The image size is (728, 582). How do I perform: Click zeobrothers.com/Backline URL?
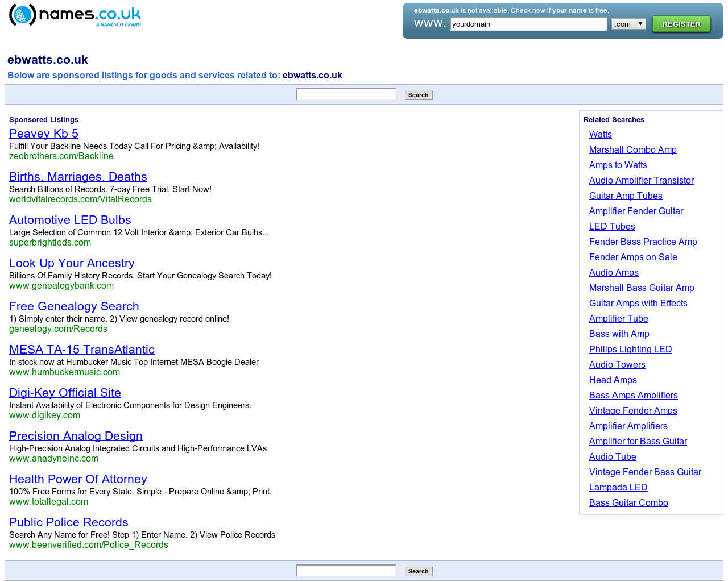[61, 156]
